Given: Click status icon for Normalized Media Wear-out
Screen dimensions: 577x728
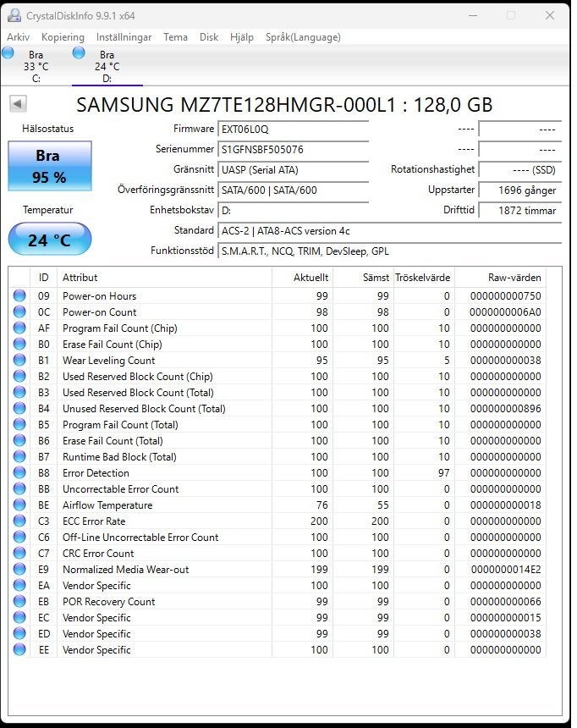Looking at the screenshot, I should click(19, 569).
